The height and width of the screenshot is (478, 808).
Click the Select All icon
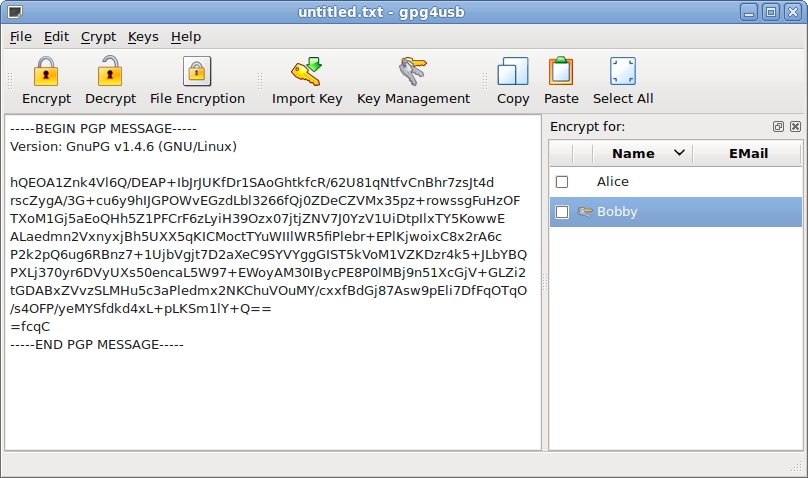tap(622, 72)
